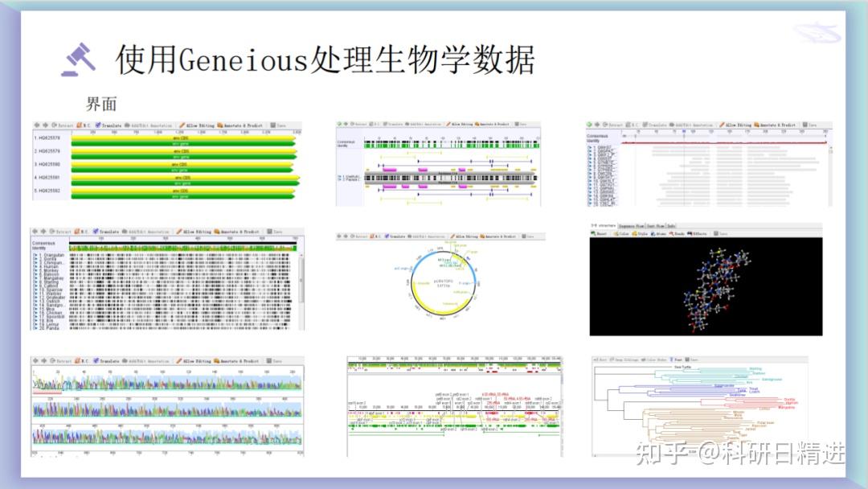Switch to the Sequence View tab
Screen dimensions: 868x489
(632, 227)
